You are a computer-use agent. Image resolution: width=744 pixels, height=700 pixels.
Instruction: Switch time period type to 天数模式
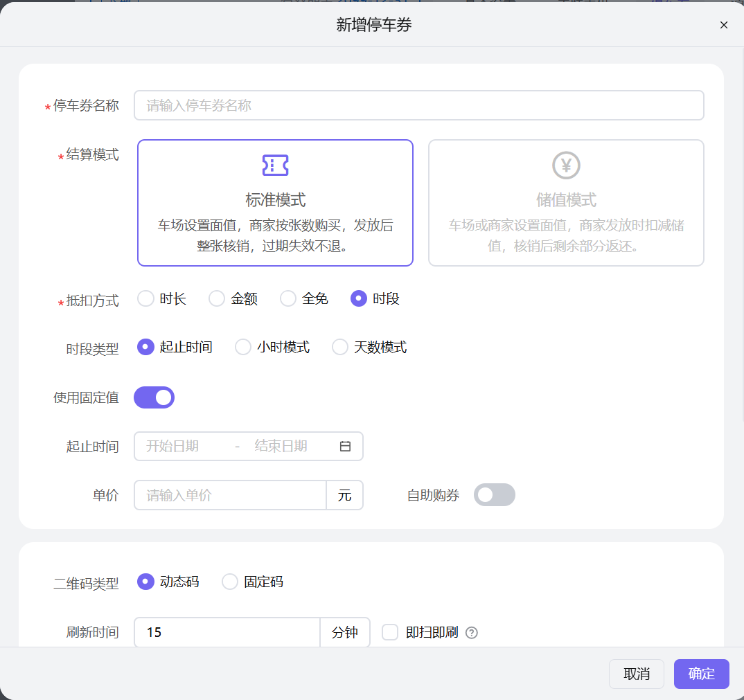339,347
